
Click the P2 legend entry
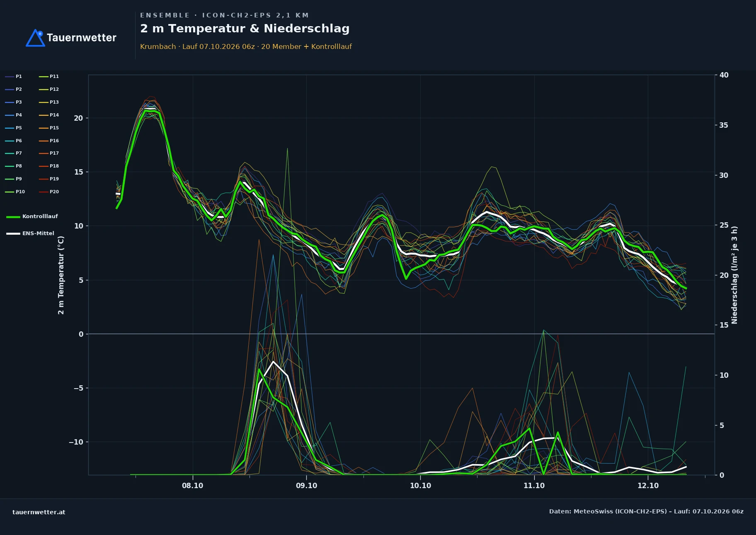click(x=14, y=89)
